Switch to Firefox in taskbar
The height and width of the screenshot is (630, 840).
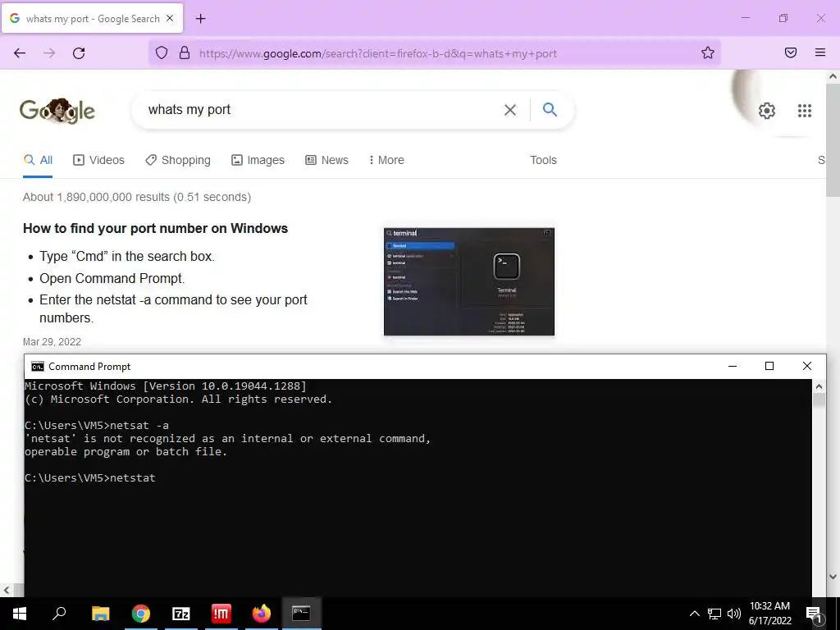pyautogui.click(x=262, y=614)
